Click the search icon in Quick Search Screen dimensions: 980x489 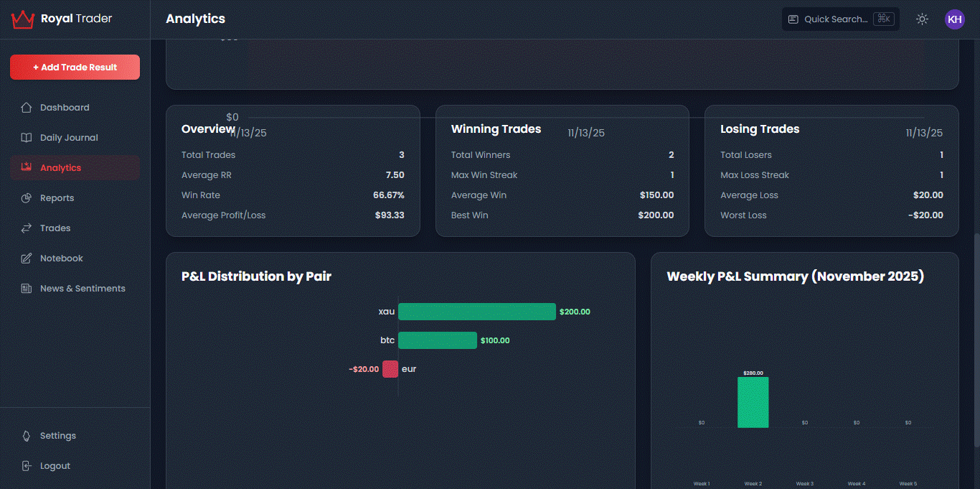click(793, 19)
